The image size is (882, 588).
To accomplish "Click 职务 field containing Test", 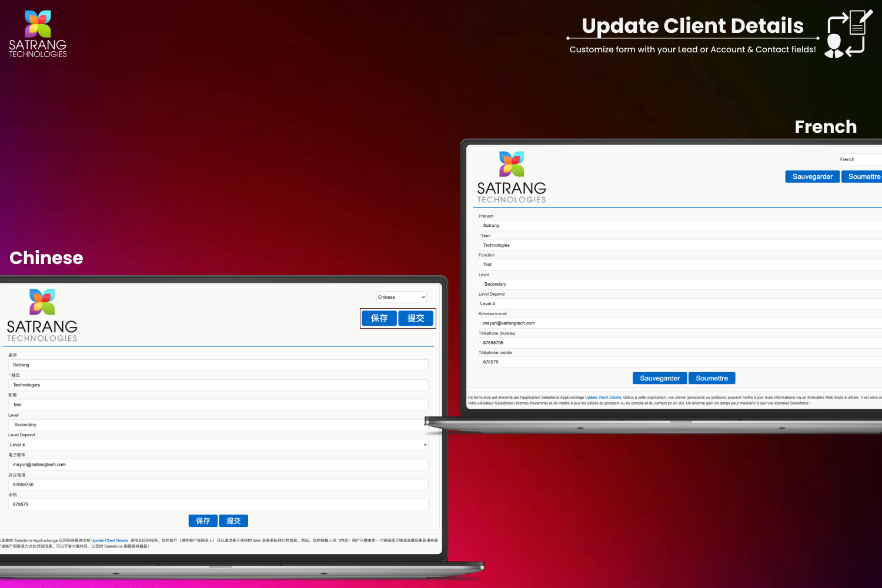I will [218, 405].
